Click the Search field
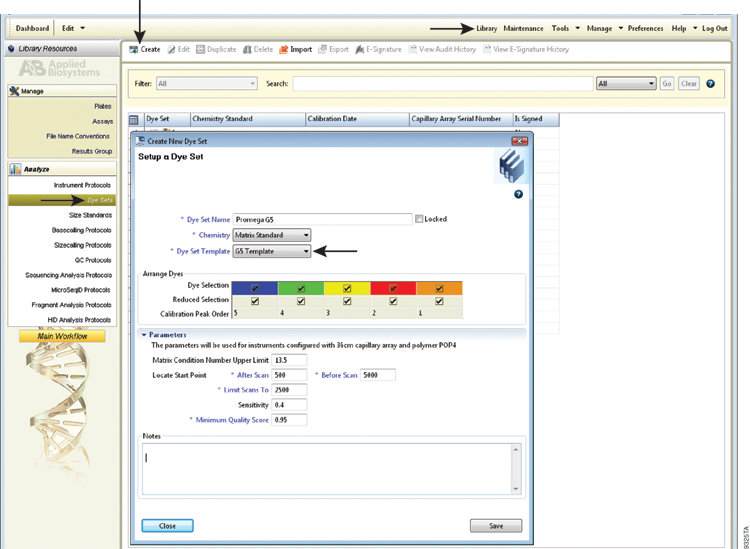 [443, 84]
